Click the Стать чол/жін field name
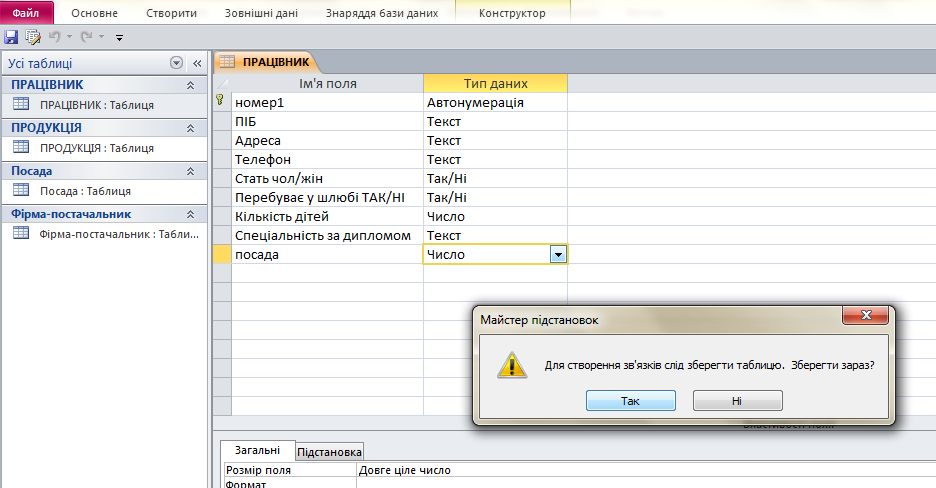Viewport: 936px width, 488px height. (x=328, y=179)
